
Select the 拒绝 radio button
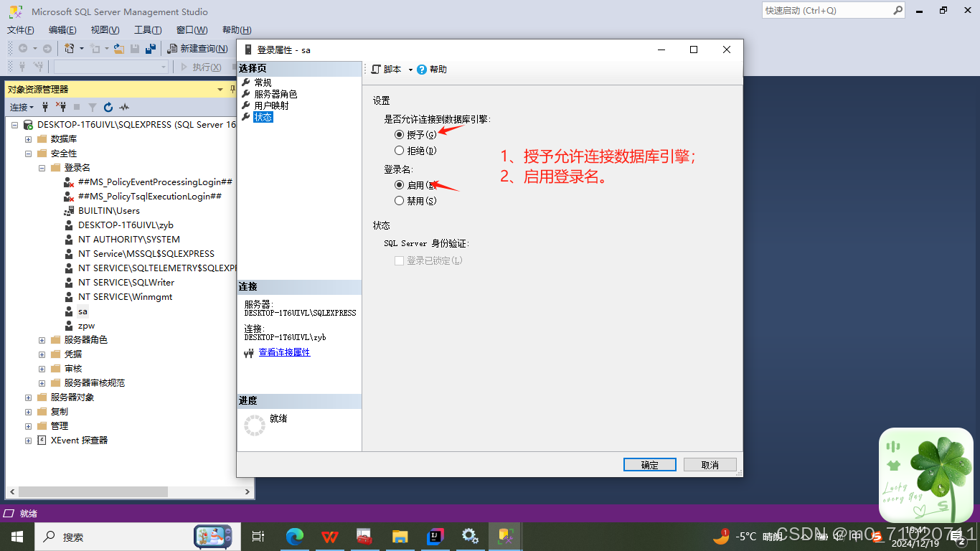tap(400, 151)
